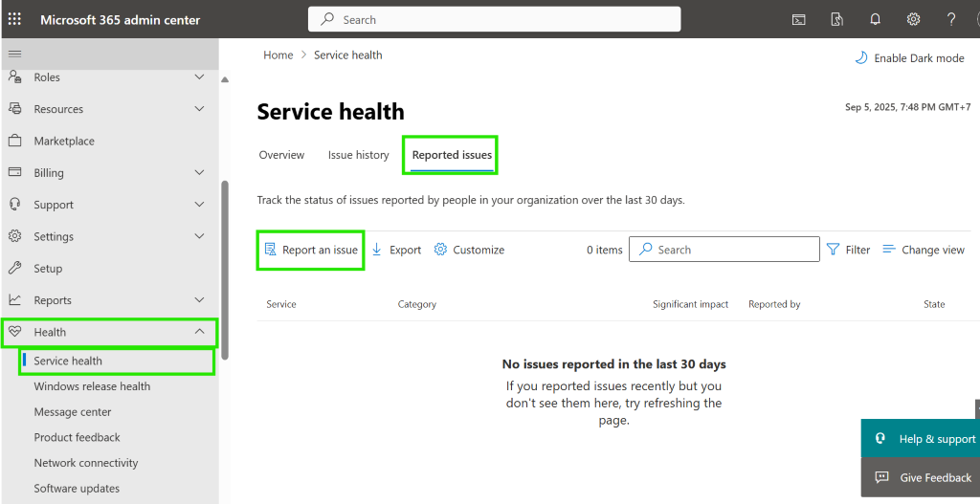The width and height of the screenshot is (980, 504).
Task: Sort by Significant impact column
Action: pos(690,304)
